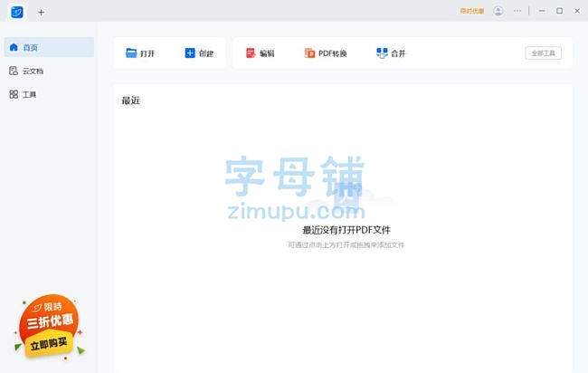This screenshot has width=588, height=373.
Task: Click the home icon beside 首页
Action: point(14,47)
